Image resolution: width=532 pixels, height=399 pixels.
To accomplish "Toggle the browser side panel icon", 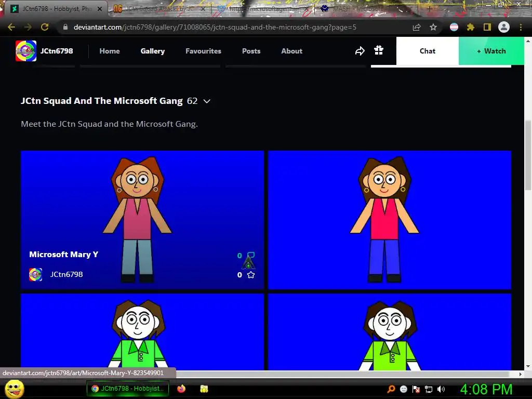I will (487, 27).
